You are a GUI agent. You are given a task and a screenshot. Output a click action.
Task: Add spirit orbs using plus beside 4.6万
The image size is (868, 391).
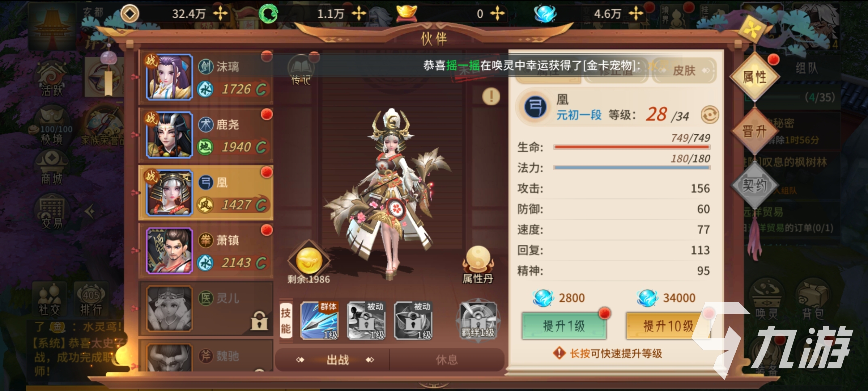pos(635,14)
